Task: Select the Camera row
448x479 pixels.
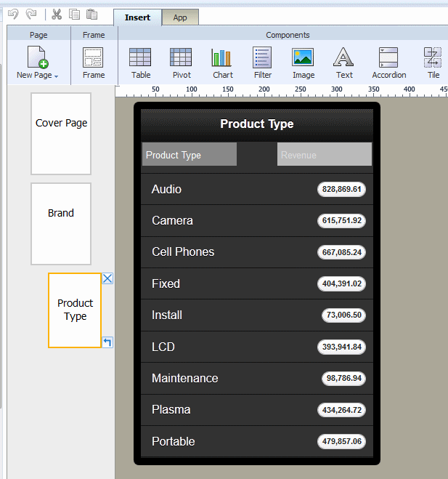Action: (x=257, y=220)
